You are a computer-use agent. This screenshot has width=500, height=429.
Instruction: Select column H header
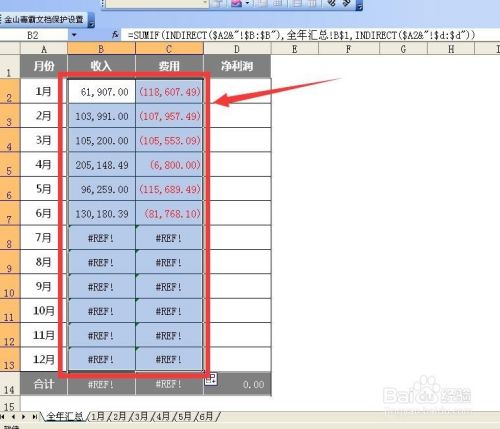click(451, 49)
